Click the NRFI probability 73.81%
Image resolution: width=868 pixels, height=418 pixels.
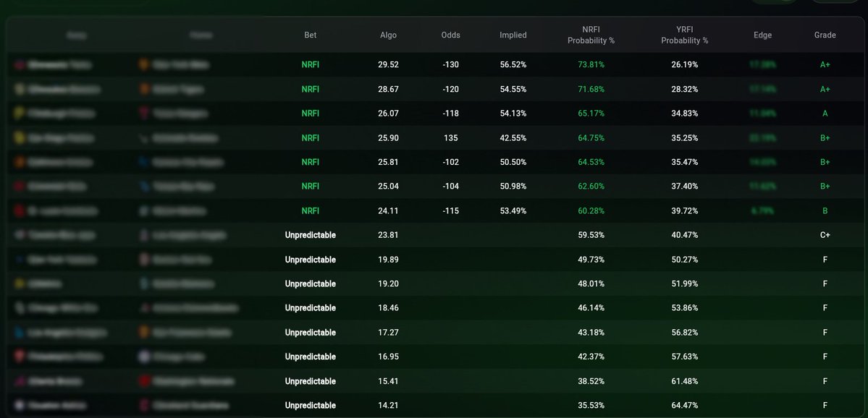click(591, 64)
